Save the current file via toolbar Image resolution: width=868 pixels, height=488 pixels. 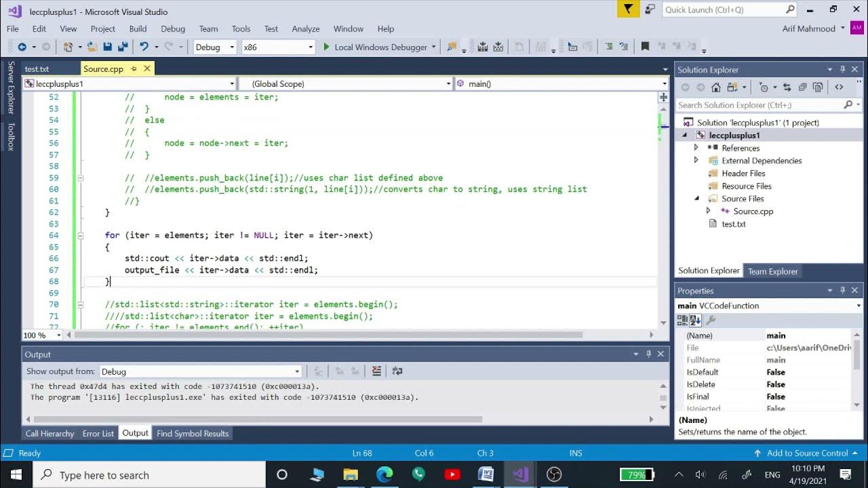[107, 47]
